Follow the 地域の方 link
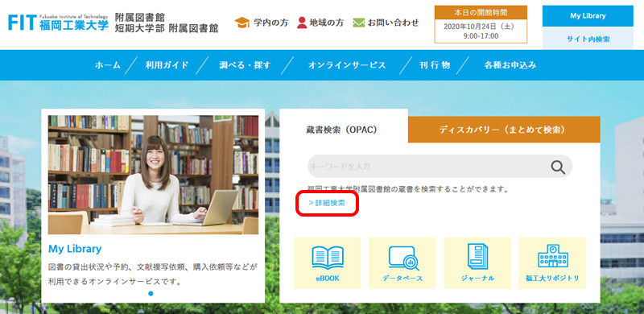Screen dimensions: 644x314 click(327, 23)
